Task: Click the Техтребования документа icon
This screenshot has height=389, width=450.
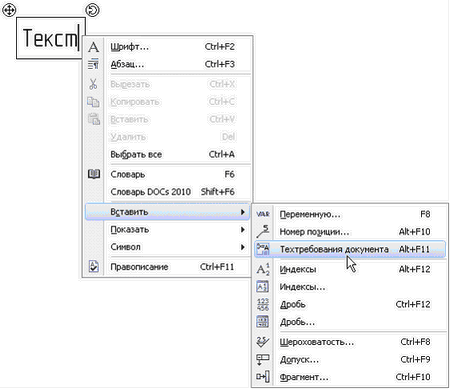Action: coord(263,249)
